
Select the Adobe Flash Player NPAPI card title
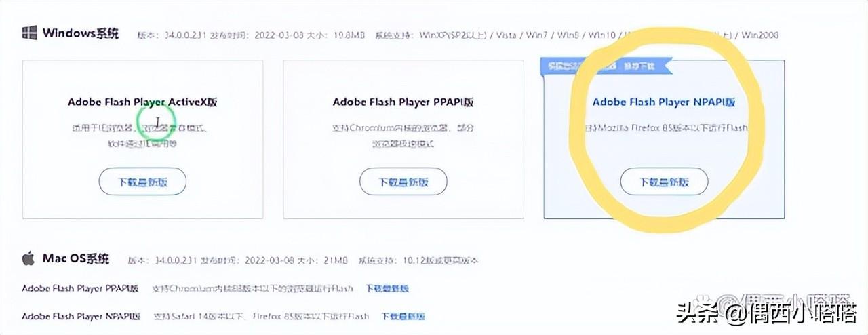click(x=665, y=102)
